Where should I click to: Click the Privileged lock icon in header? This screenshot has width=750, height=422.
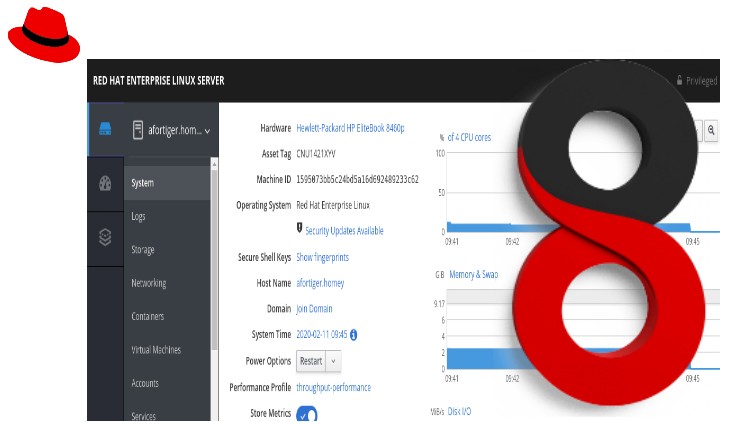[679, 80]
